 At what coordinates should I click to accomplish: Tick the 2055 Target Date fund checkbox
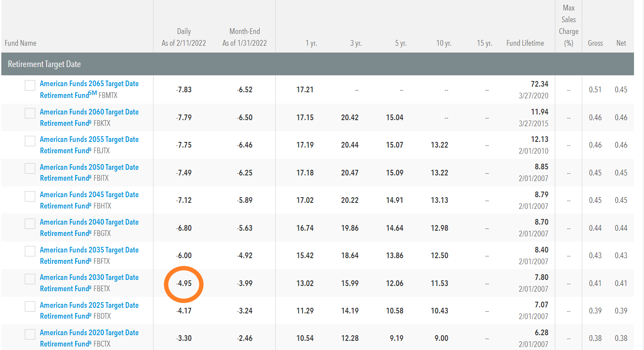pos(30,141)
